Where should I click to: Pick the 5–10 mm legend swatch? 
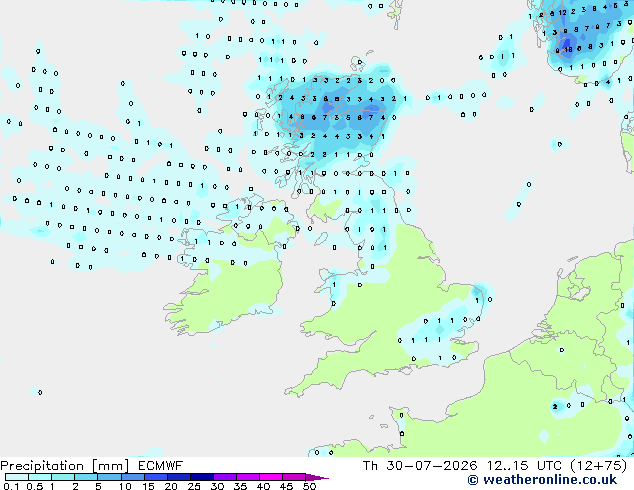[109, 477]
